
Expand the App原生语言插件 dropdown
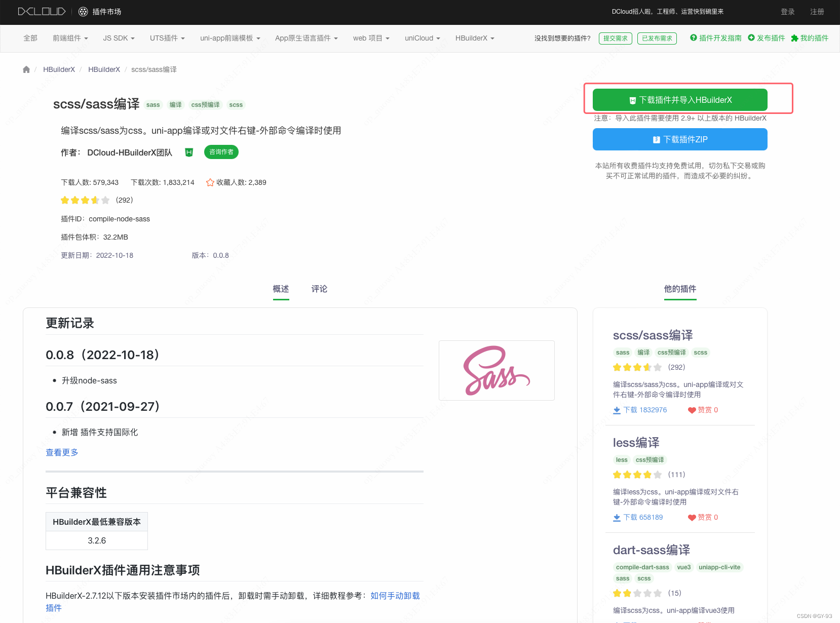307,38
